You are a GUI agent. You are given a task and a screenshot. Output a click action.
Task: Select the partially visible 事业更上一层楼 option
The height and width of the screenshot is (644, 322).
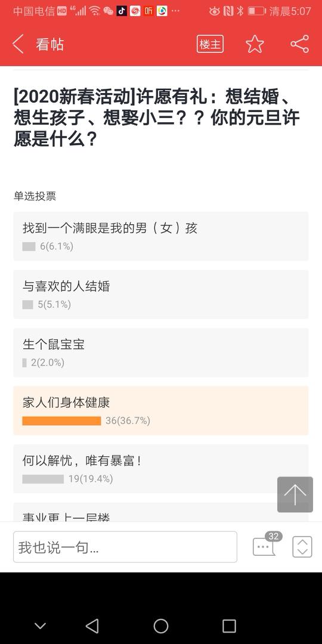pos(161,512)
